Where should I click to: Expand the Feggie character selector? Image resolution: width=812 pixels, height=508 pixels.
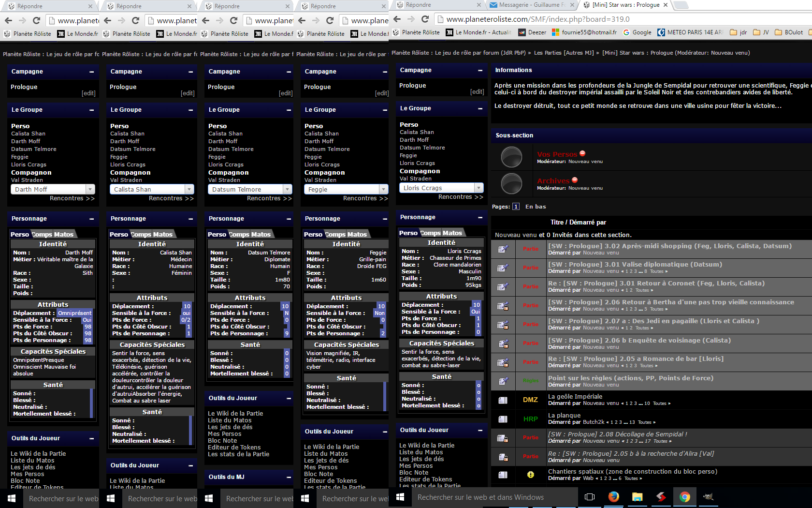(x=383, y=189)
